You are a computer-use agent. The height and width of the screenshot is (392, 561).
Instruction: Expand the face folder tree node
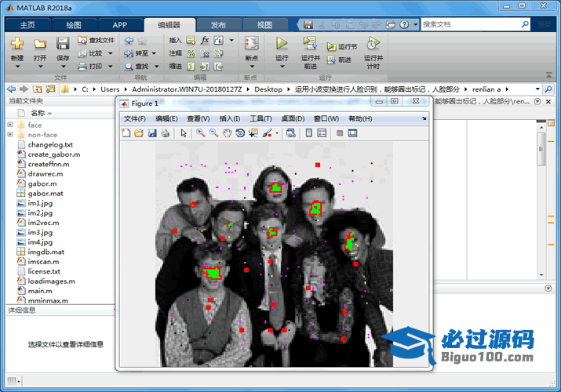[x=10, y=125]
